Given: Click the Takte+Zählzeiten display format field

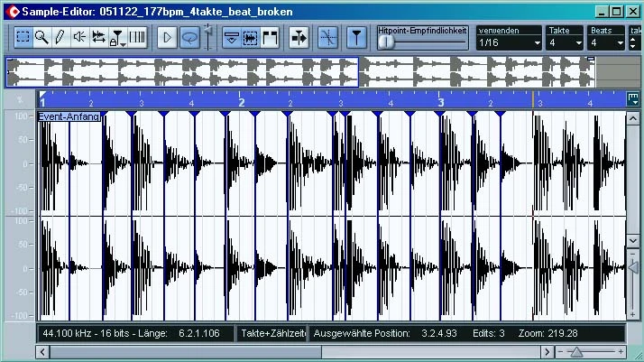Looking at the screenshot, I should [272, 334].
